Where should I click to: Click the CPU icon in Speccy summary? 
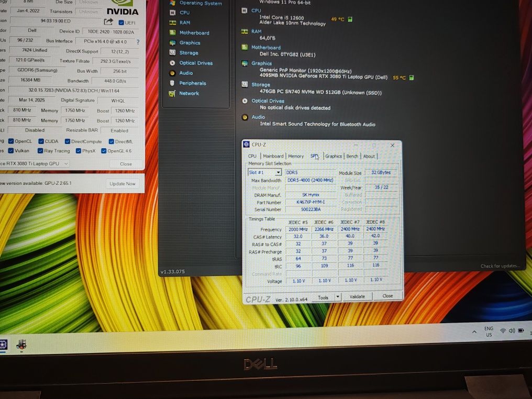[245, 10]
